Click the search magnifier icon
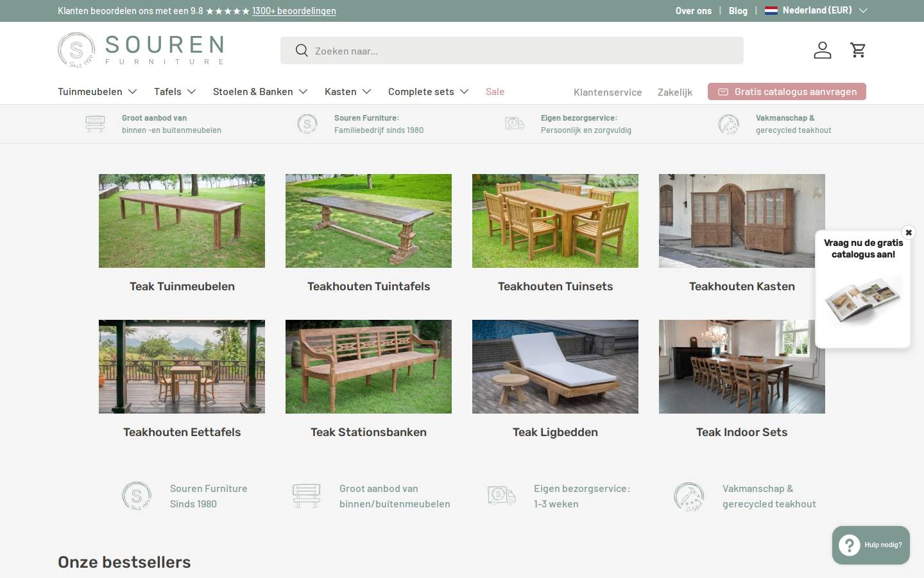The image size is (924, 578). [302, 51]
